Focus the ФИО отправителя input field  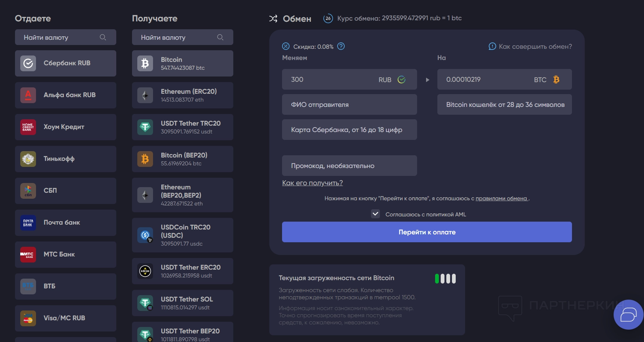click(x=349, y=105)
